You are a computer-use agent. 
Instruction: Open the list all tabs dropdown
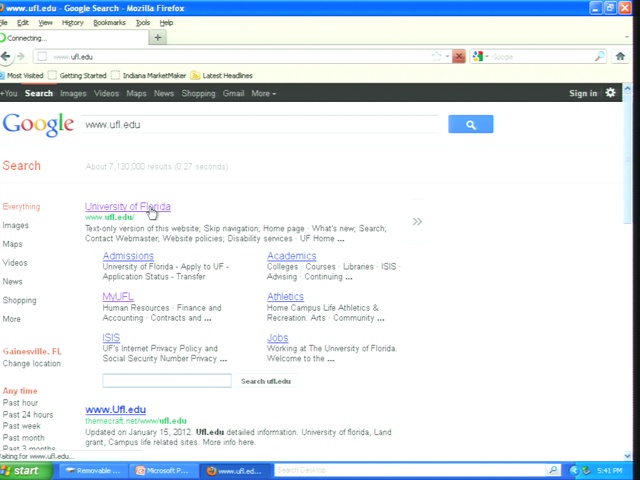click(x=627, y=37)
